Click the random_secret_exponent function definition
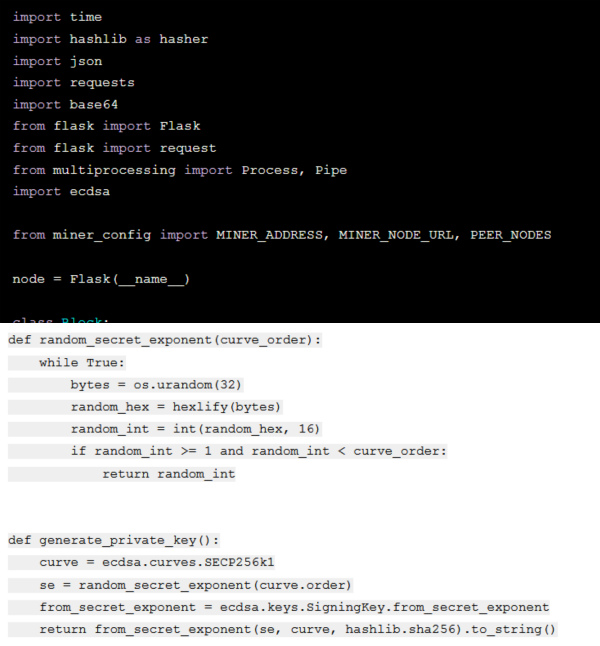Viewport: 600px width, 646px height. [164, 340]
